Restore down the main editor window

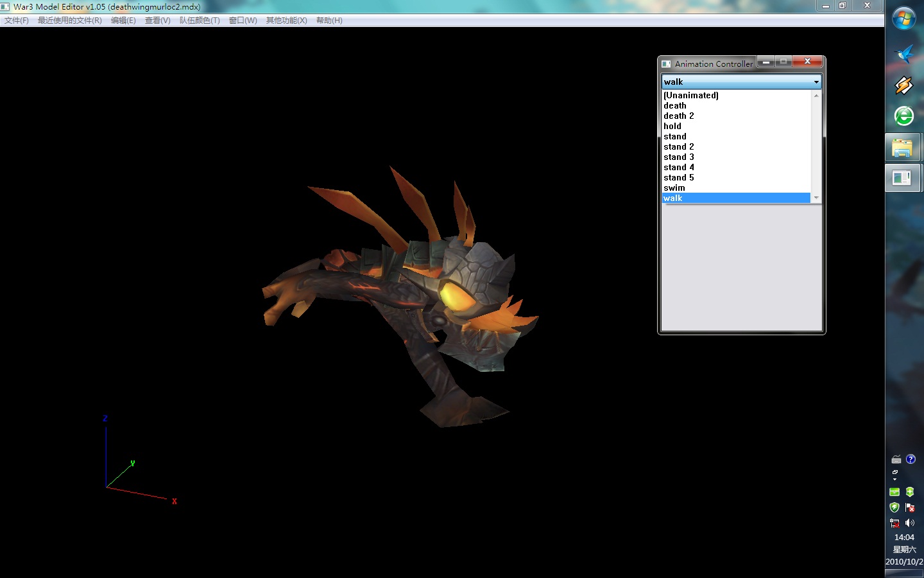843,6
